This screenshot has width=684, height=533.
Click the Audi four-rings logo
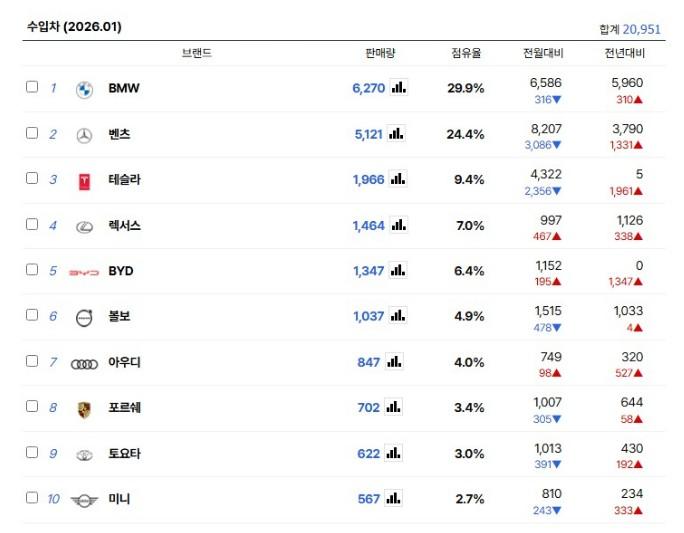coord(84,363)
